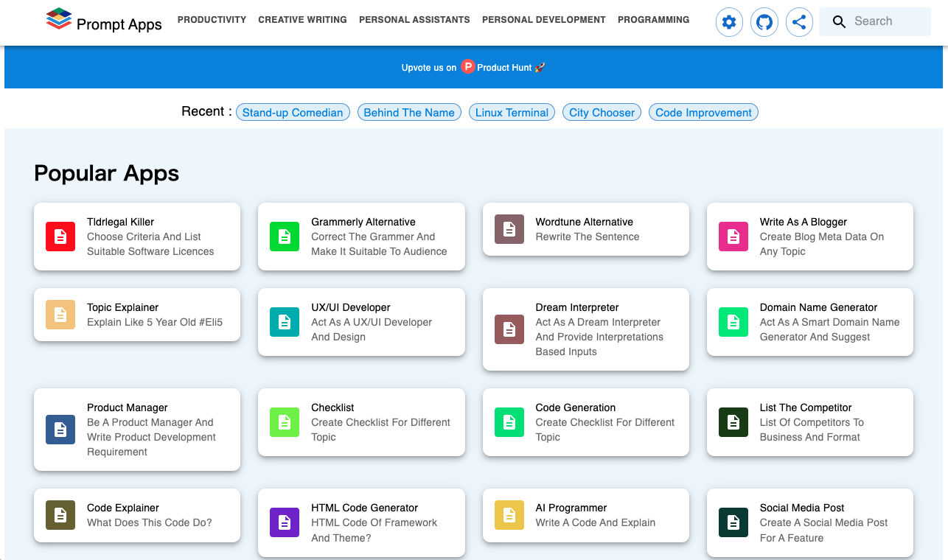Select the Programming category

[653, 20]
